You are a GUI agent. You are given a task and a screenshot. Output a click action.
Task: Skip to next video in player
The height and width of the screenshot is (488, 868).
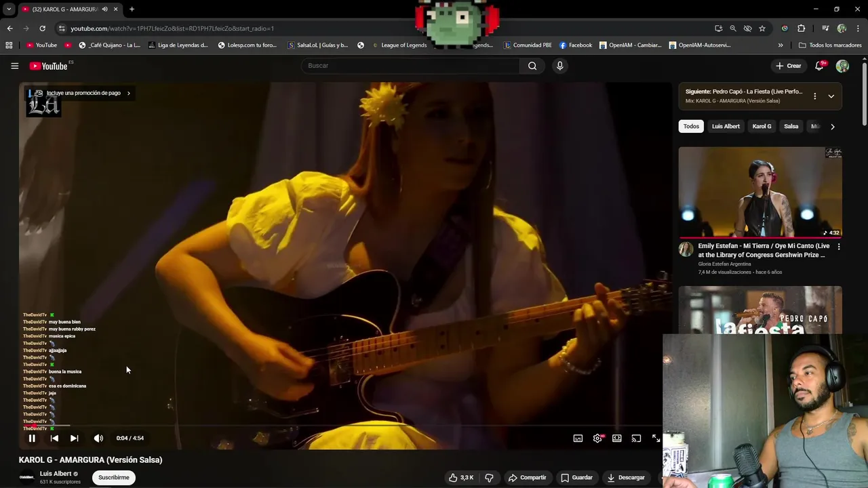click(74, 438)
